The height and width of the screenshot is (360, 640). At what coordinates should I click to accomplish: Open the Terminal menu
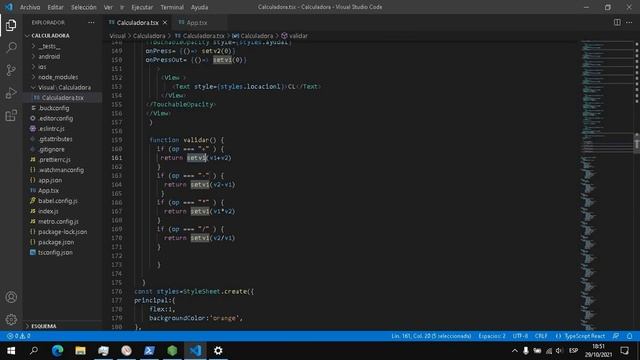click(172, 7)
